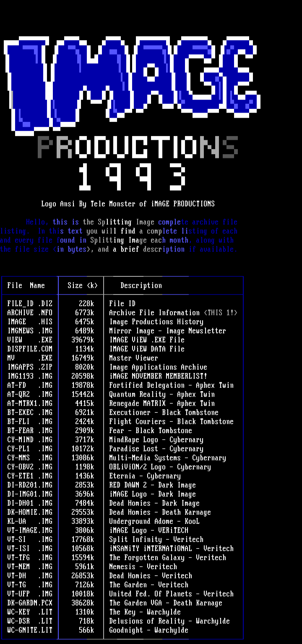Click the Size (k) column header
Viewport: 302px width, 644px height.
point(83,286)
